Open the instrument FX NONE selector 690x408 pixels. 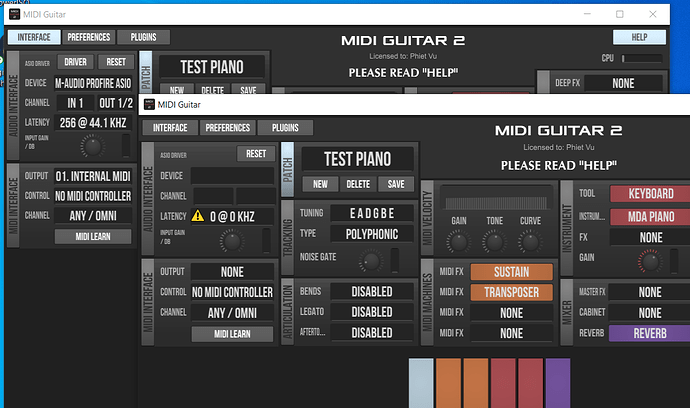click(650, 238)
